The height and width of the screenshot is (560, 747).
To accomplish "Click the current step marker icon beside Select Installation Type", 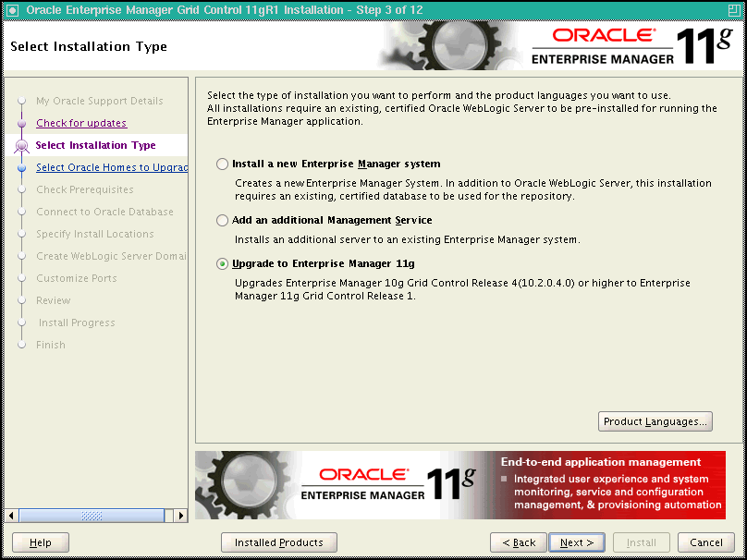I will [x=21, y=146].
